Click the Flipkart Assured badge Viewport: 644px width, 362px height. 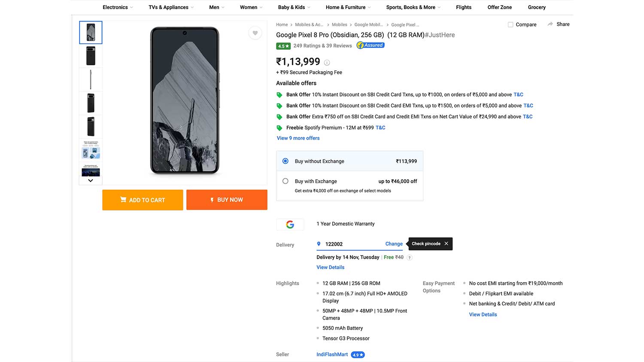tap(371, 45)
